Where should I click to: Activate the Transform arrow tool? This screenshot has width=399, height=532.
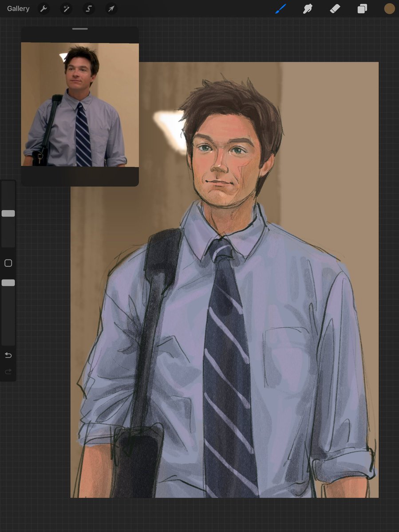click(x=111, y=9)
